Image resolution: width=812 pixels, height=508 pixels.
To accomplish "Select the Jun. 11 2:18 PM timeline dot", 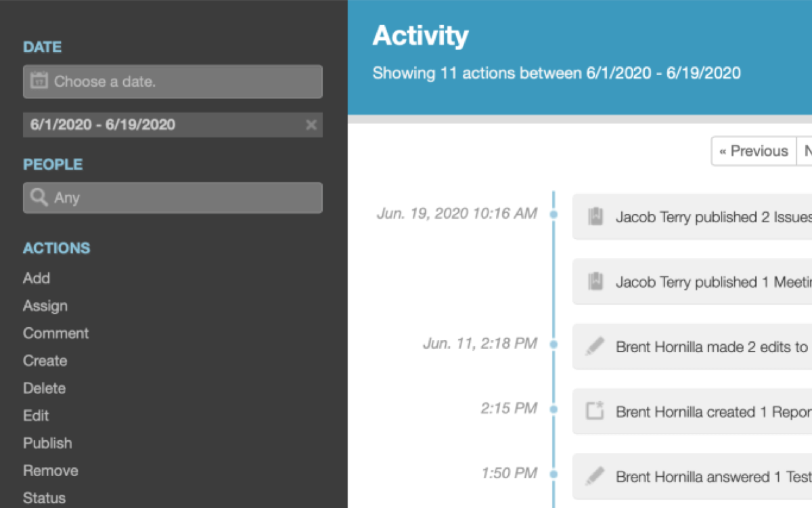I will tap(554, 344).
